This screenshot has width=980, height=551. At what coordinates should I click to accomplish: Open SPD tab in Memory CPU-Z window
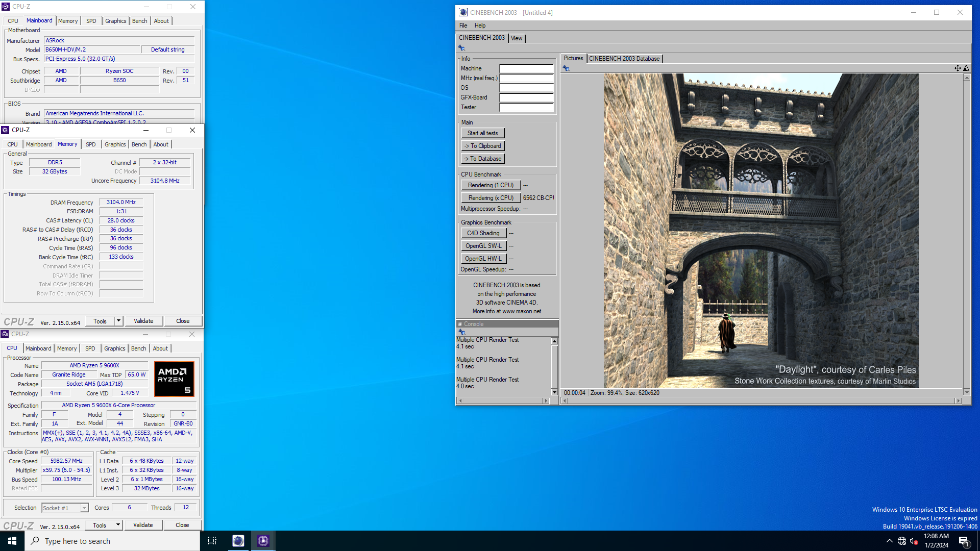91,144
